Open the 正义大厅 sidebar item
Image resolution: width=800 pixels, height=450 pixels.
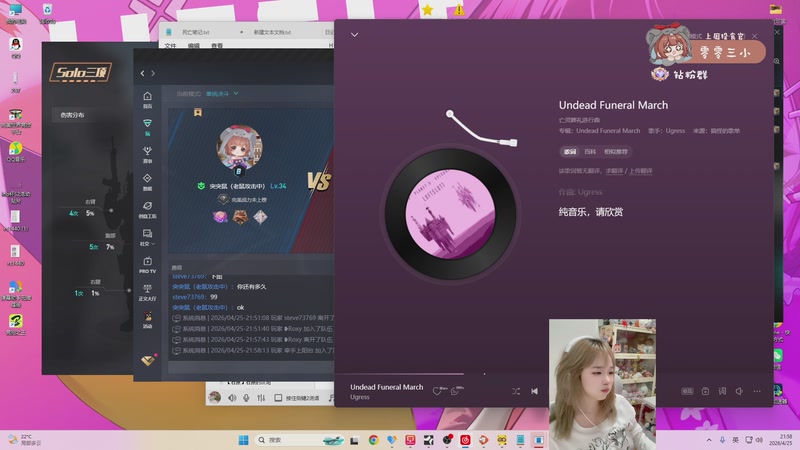click(x=147, y=292)
